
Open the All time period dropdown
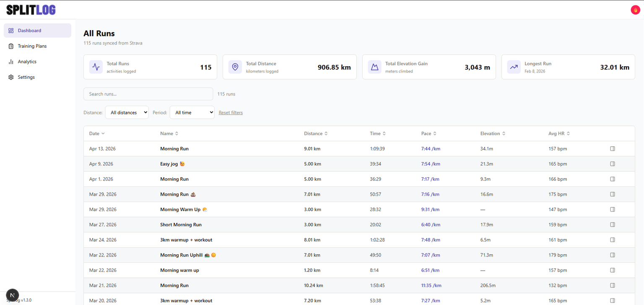(x=192, y=112)
